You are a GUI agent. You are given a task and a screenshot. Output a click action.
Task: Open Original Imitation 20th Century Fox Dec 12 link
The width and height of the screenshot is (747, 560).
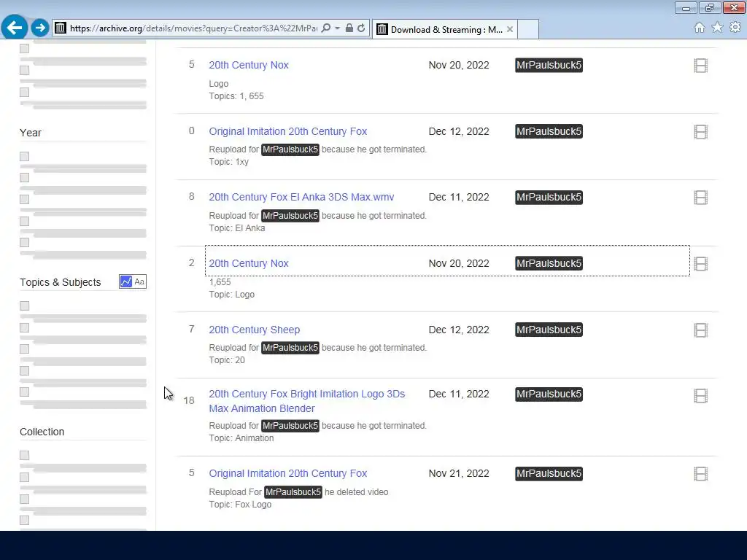pyautogui.click(x=287, y=131)
